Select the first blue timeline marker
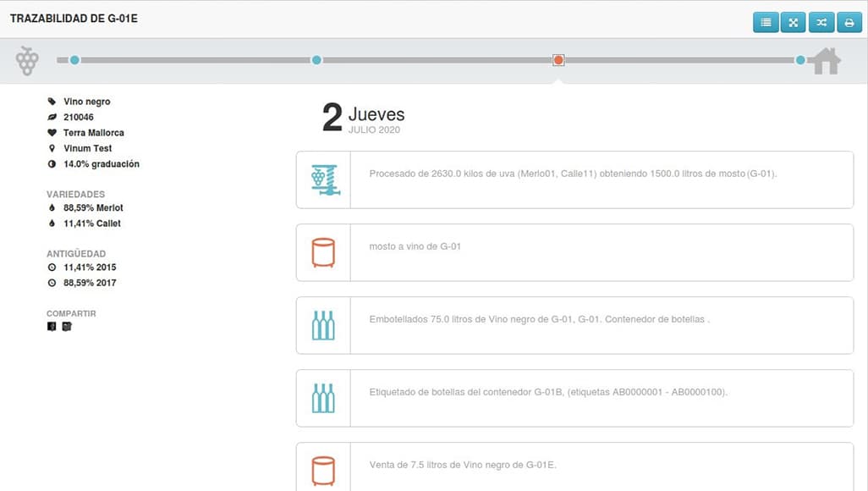Image resolution: width=868 pixels, height=491 pixels. point(74,60)
